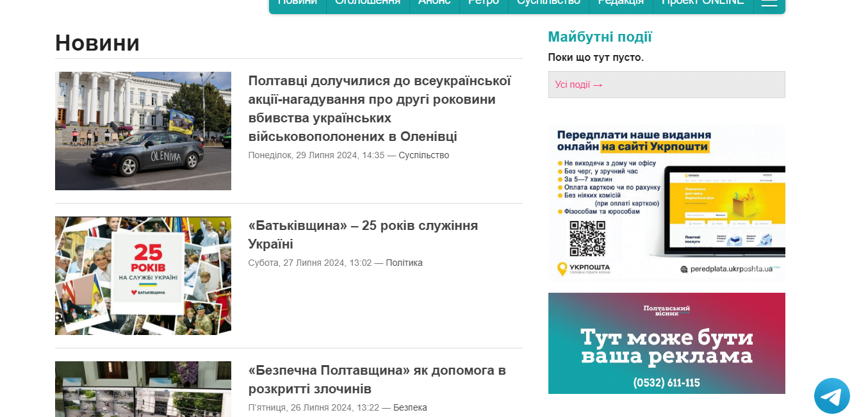Open the Telegram chat bubble icon
Image resolution: width=868 pixels, height=417 pixels.
point(831,396)
